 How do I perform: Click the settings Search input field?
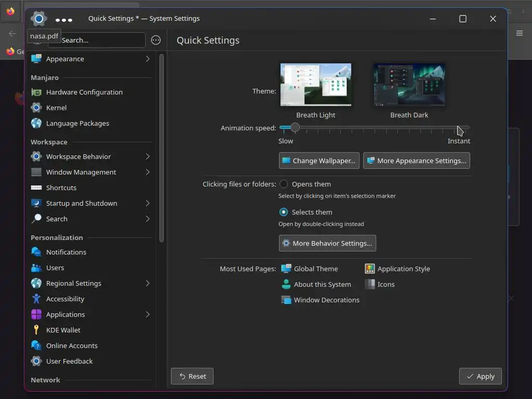coord(97,40)
